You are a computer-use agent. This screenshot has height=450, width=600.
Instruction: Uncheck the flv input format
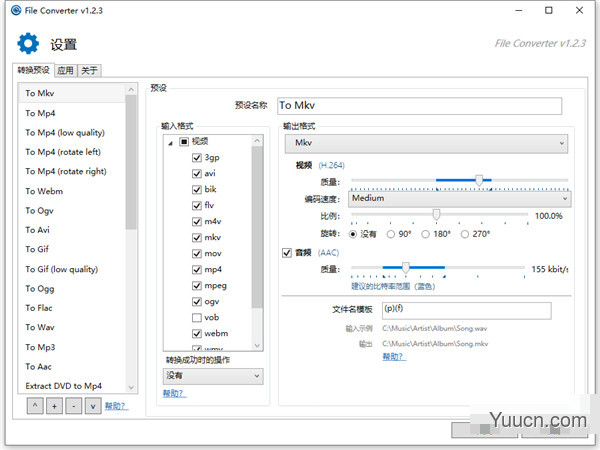[197, 206]
